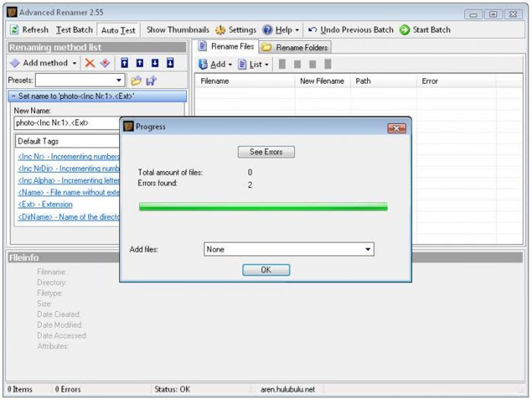
Task: Move method up one position icon
Action: [x=140, y=63]
